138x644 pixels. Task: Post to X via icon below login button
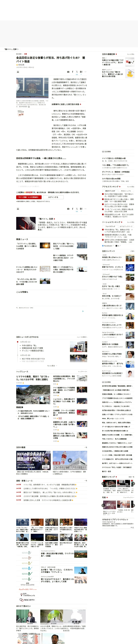click(77, 209)
